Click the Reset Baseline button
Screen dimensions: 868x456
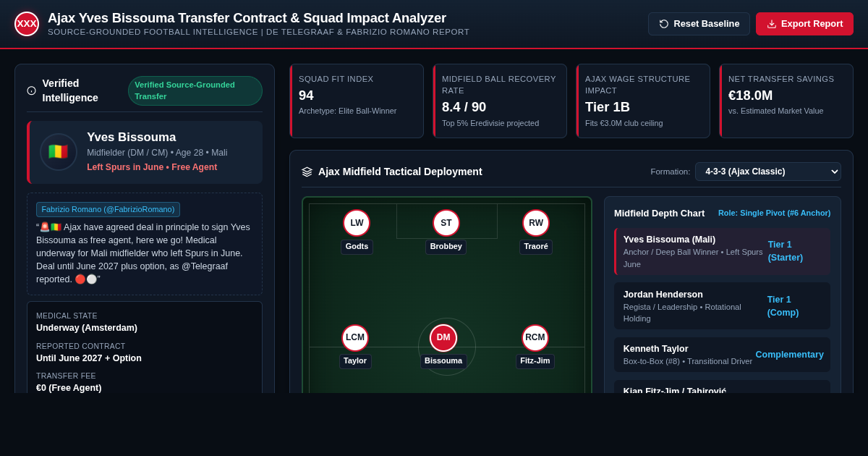[x=699, y=24]
